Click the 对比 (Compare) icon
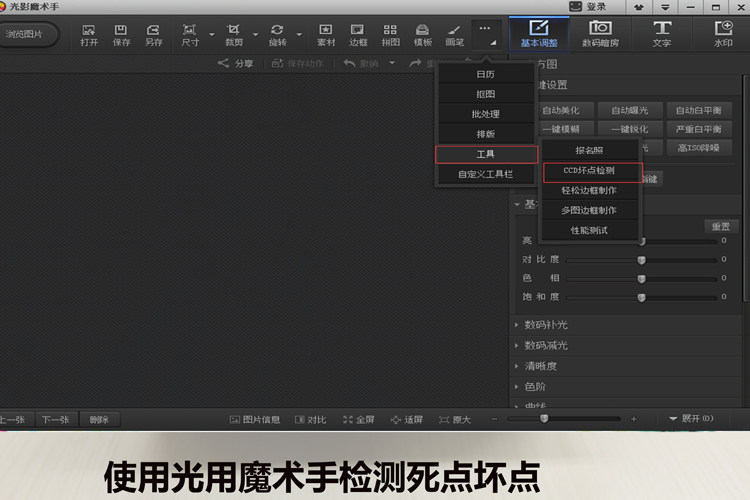The width and height of the screenshot is (750, 500). tap(299, 420)
